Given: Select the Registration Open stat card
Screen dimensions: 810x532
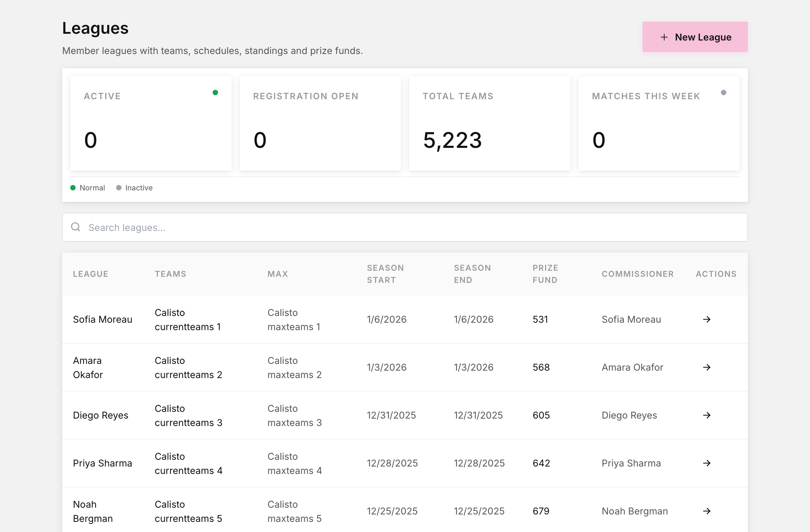Looking at the screenshot, I should (x=320, y=124).
